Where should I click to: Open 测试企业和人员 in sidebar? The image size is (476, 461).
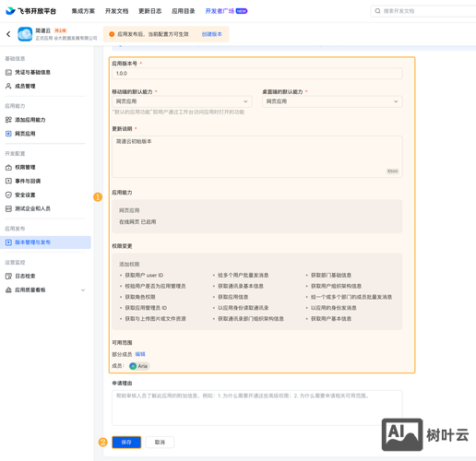click(32, 208)
